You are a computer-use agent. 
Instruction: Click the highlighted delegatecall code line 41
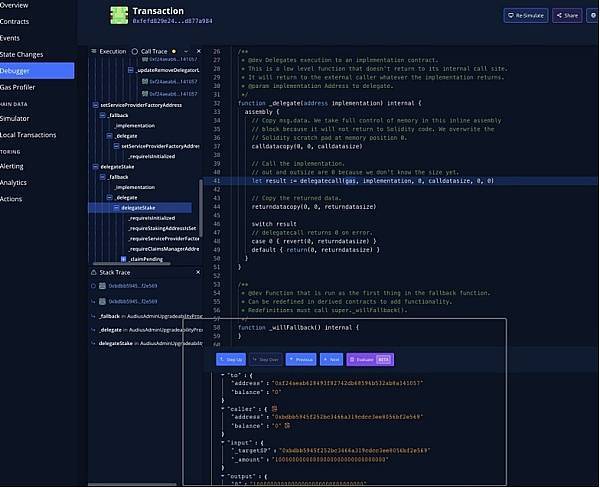click(401, 181)
